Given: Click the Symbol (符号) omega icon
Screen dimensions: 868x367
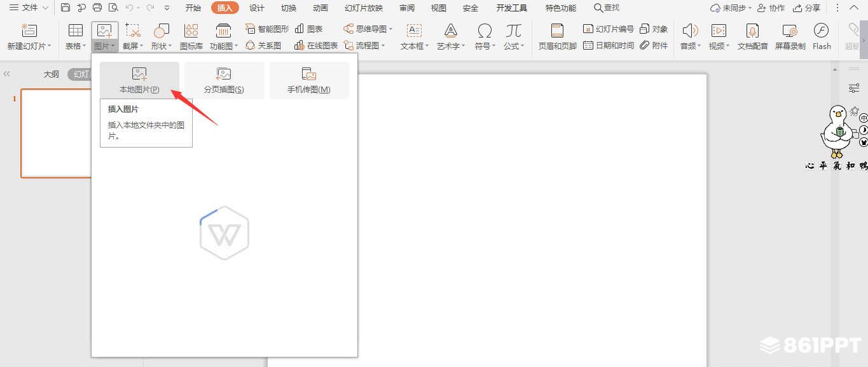Looking at the screenshot, I should pos(485,31).
